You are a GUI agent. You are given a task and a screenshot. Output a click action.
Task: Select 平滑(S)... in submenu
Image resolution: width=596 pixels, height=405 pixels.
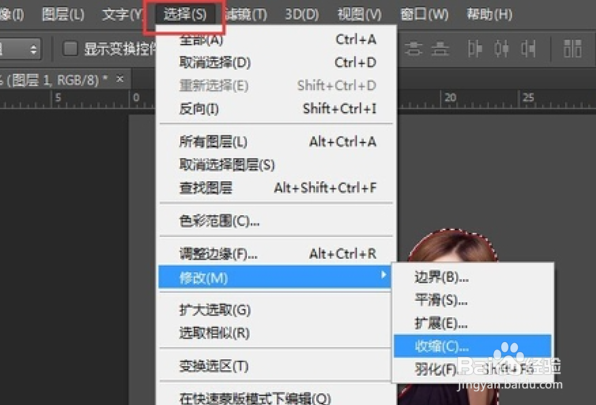[472, 301]
